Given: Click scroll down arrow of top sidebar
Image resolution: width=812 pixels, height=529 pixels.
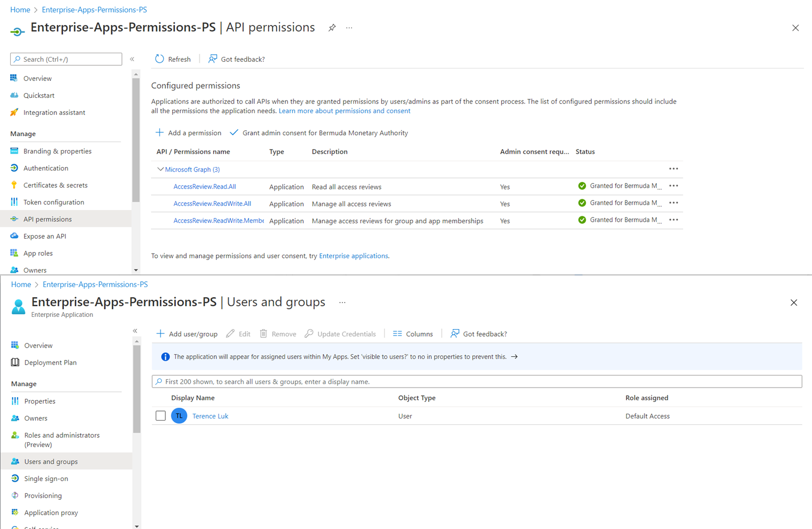Looking at the screenshot, I should click(x=136, y=270).
